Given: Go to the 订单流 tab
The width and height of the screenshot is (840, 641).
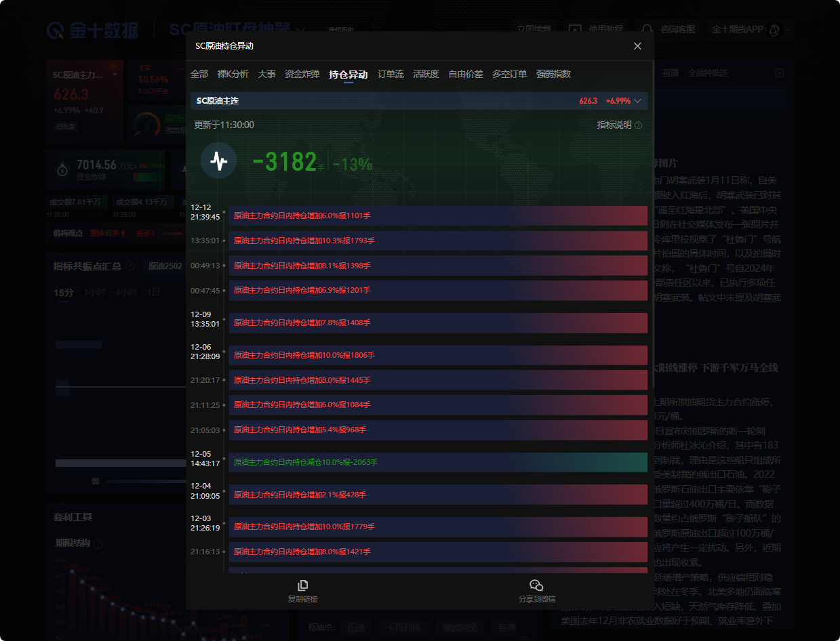Looking at the screenshot, I should 391,74.
